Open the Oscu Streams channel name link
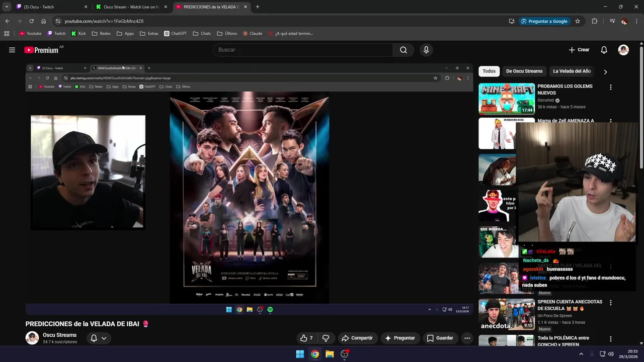 coord(59,335)
